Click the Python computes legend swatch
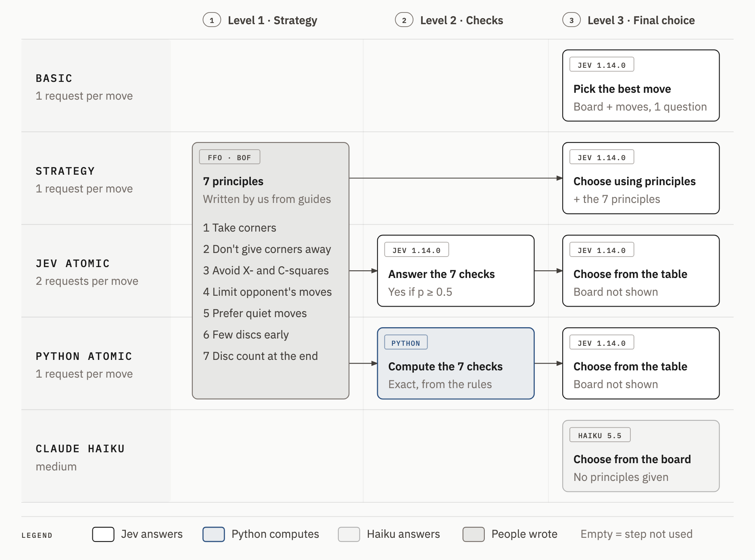 [x=214, y=534]
